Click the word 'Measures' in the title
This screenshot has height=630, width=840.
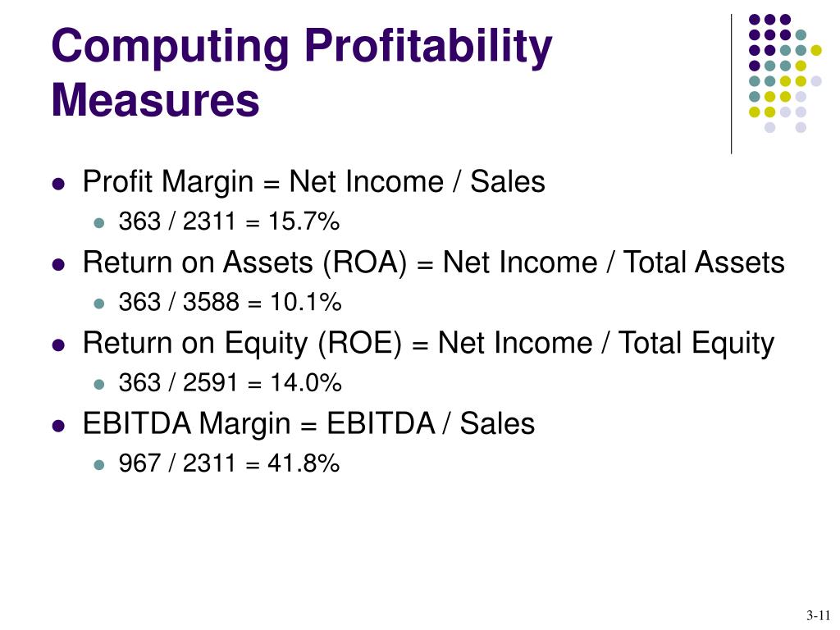click(155, 100)
